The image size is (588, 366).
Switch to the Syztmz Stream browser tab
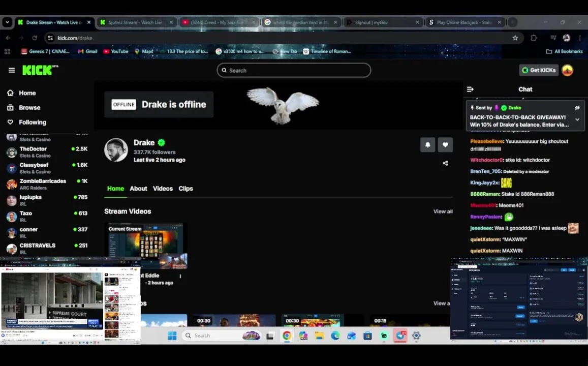135,22
